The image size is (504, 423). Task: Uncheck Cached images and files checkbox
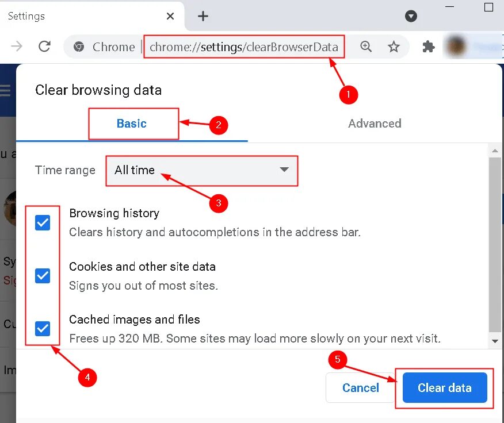43,328
